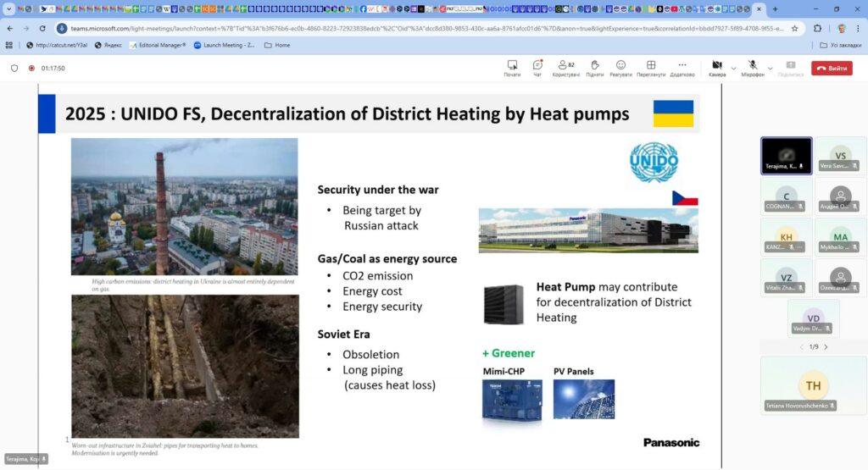Open the reactions (Реагувати) picker
Viewport: 868px width, 470px height.
(620, 68)
